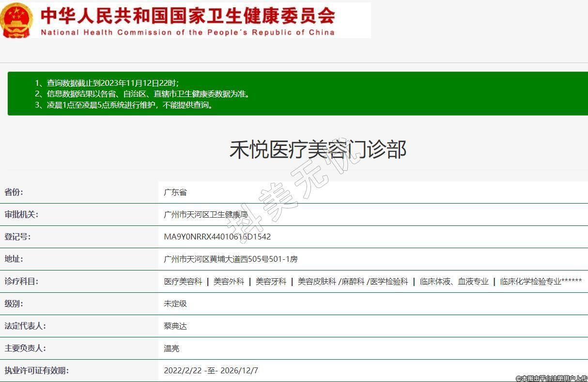
Task: Click 临床体液、血液专业 in the departments row
Action: pos(454,282)
